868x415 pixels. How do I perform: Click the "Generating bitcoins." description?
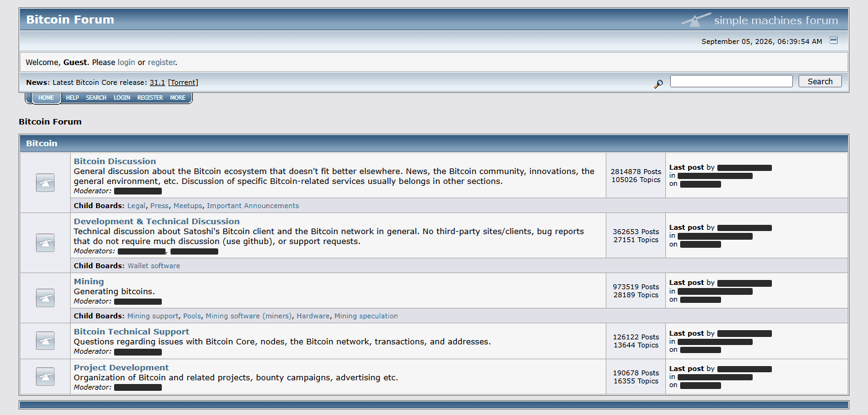click(x=114, y=291)
